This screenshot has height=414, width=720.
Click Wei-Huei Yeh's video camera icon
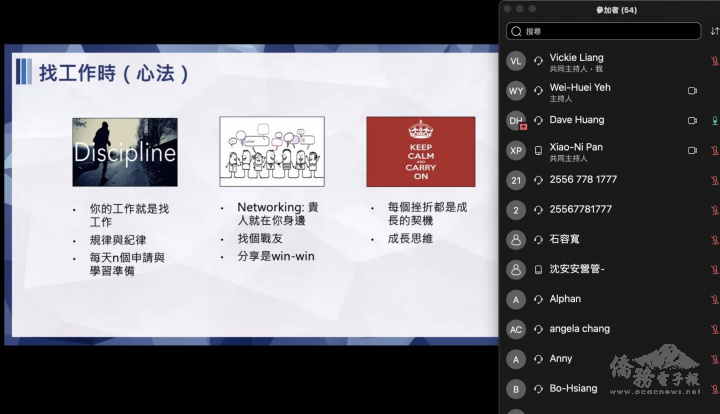[692, 91]
